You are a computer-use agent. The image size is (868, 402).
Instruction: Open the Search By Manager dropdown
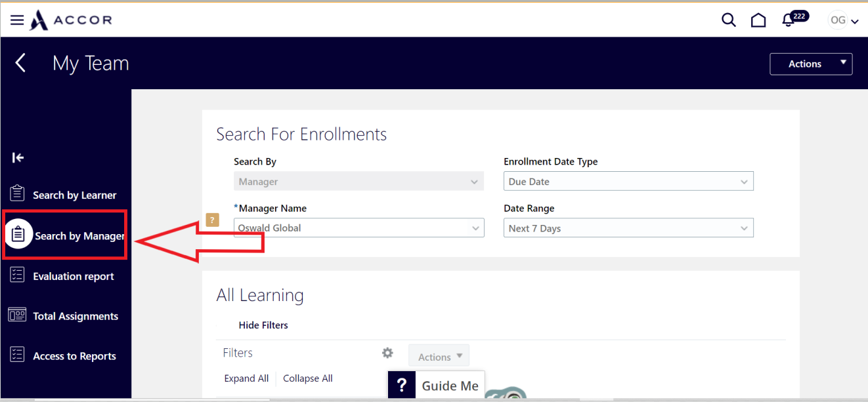click(x=358, y=182)
